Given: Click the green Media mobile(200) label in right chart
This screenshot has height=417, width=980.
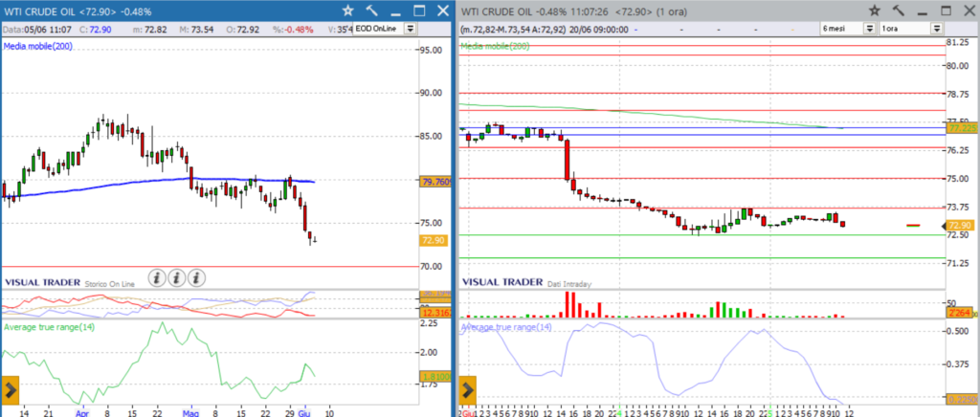Looking at the screenshot, I should point(495,46).
